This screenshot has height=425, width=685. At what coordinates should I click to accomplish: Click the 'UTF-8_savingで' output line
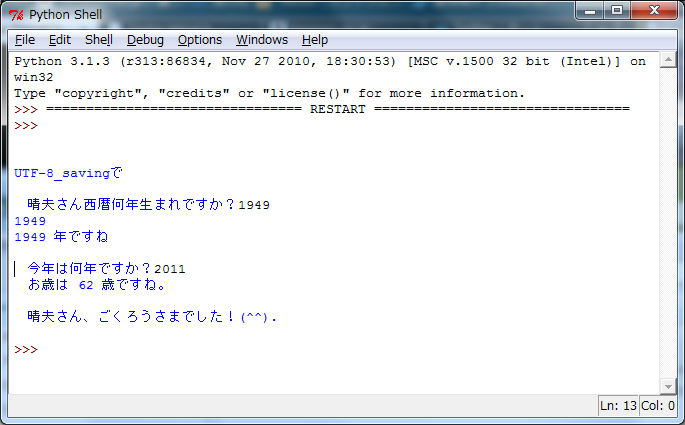(68, 173)
